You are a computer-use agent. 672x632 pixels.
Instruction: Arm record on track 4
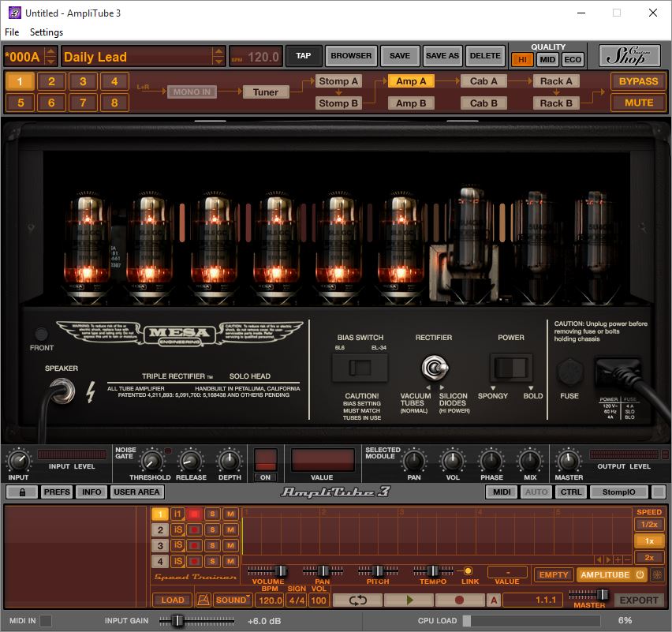pos(194,561)
